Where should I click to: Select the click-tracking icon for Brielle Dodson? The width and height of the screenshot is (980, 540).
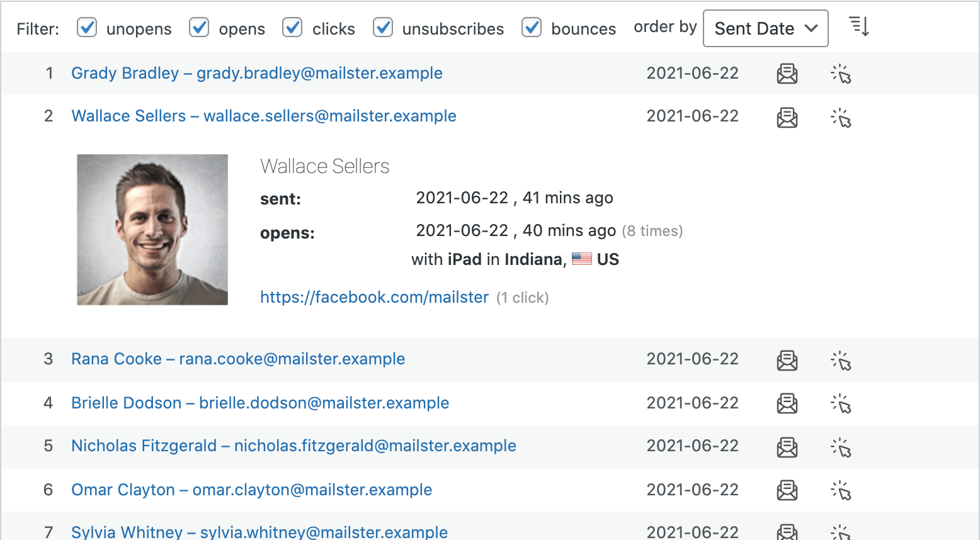pyautogui.click(x=841, y=403)
